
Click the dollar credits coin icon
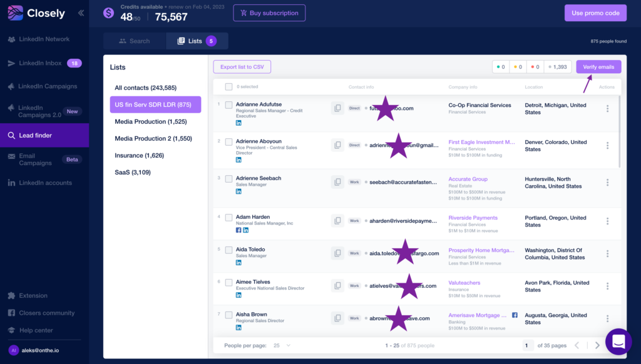(x=108, y=13)
